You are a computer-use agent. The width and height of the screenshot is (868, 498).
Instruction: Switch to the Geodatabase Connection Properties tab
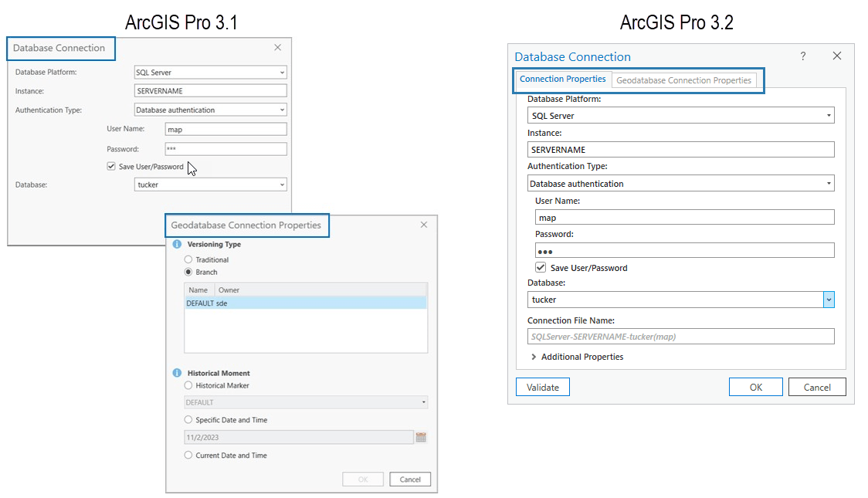(x=685, y=80)
